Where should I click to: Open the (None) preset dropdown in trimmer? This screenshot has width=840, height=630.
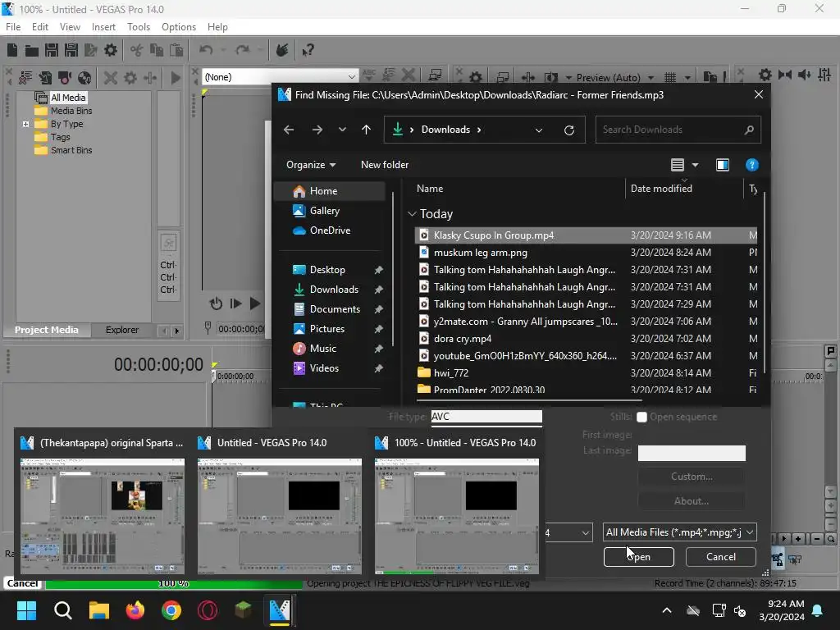point(351,76)
